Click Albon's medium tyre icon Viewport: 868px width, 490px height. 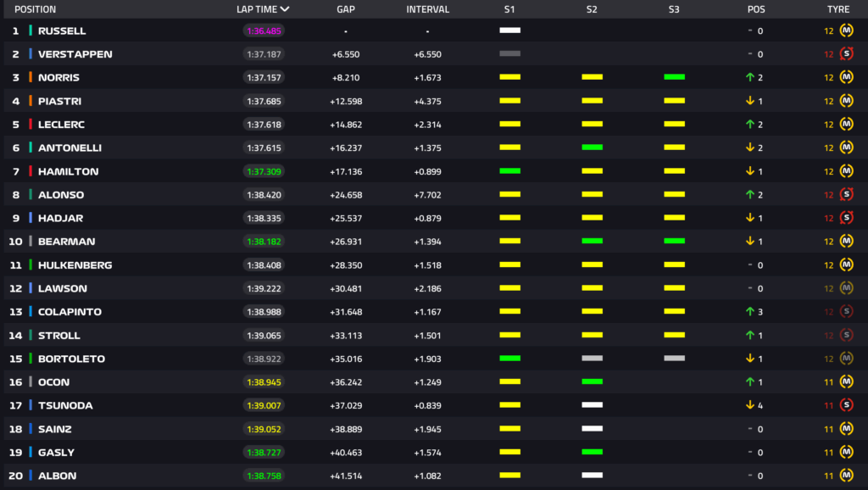point(846,476)
